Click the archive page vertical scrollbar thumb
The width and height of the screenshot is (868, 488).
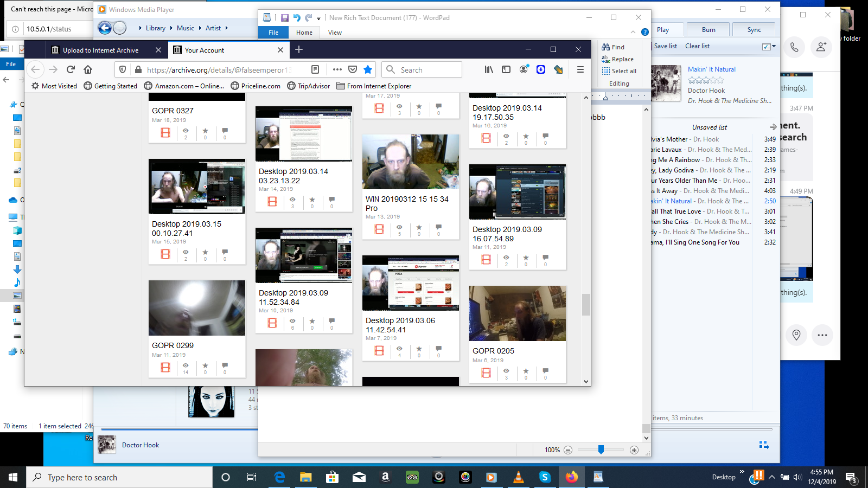586,304
